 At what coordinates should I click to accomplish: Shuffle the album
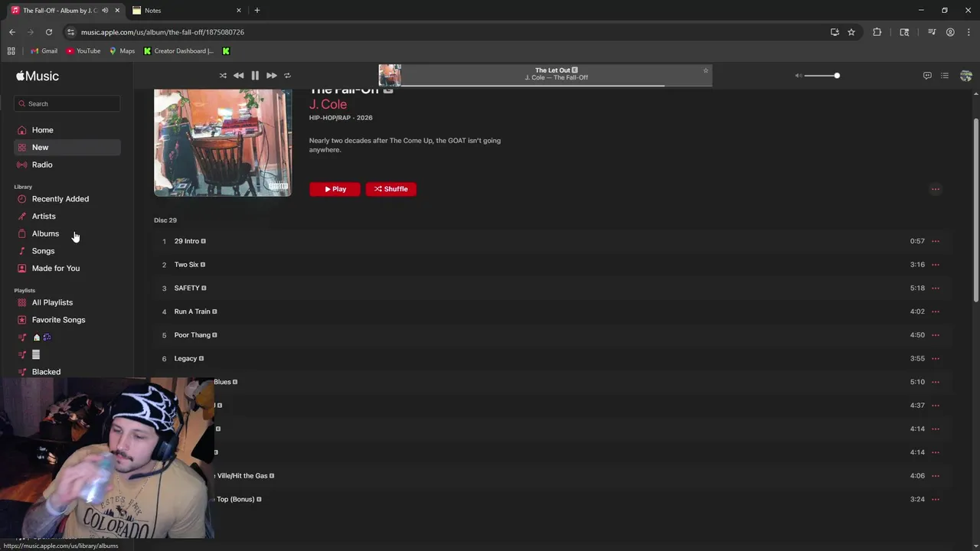(391, 189)
